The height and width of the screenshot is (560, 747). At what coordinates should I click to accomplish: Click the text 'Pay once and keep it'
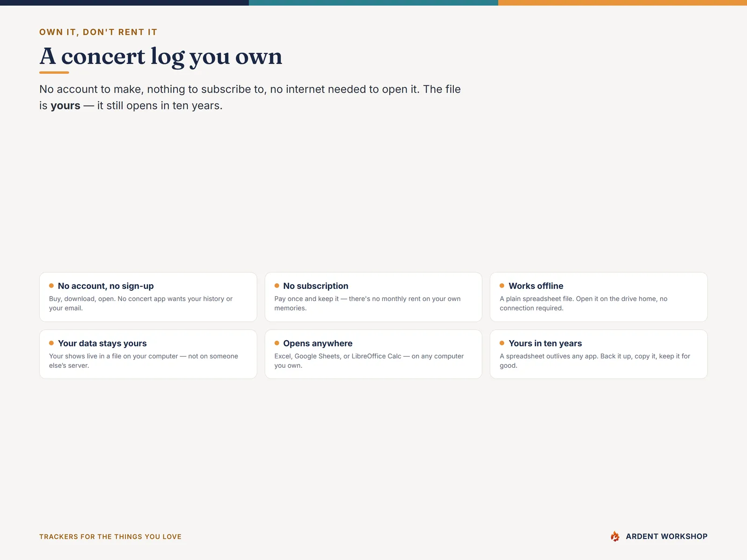coord(306,299)
